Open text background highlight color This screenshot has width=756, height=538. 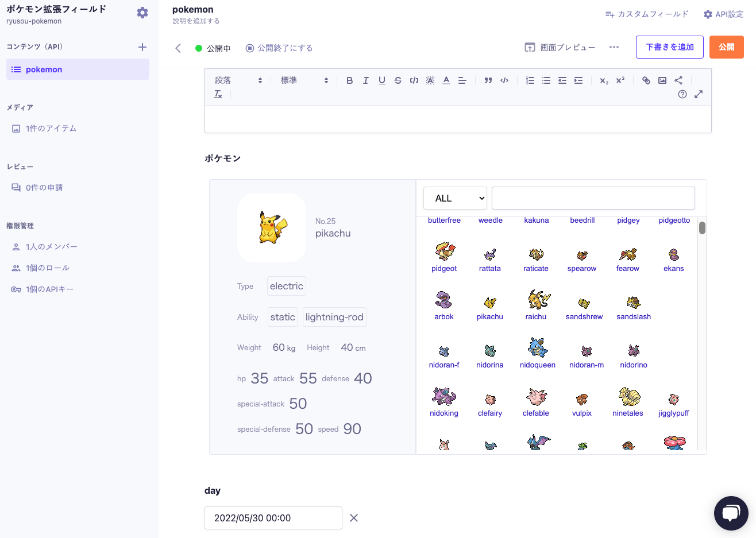[x=430, y=80]
